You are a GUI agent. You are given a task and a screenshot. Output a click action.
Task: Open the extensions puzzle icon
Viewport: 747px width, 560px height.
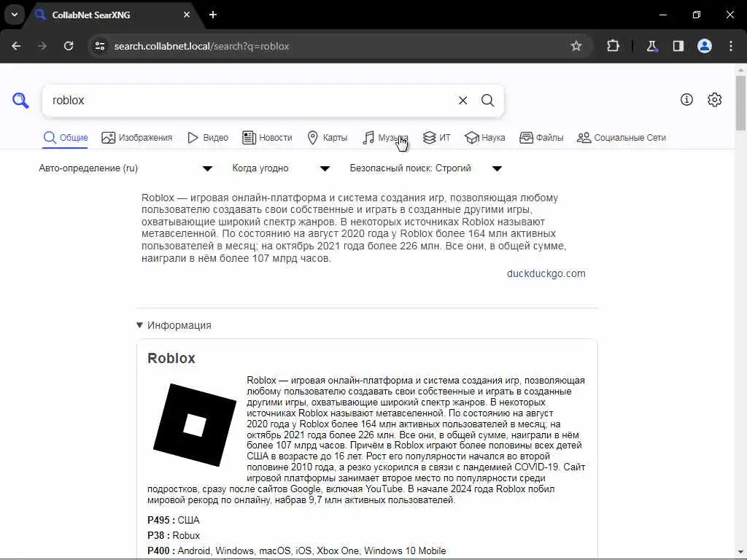pos(613,46)
